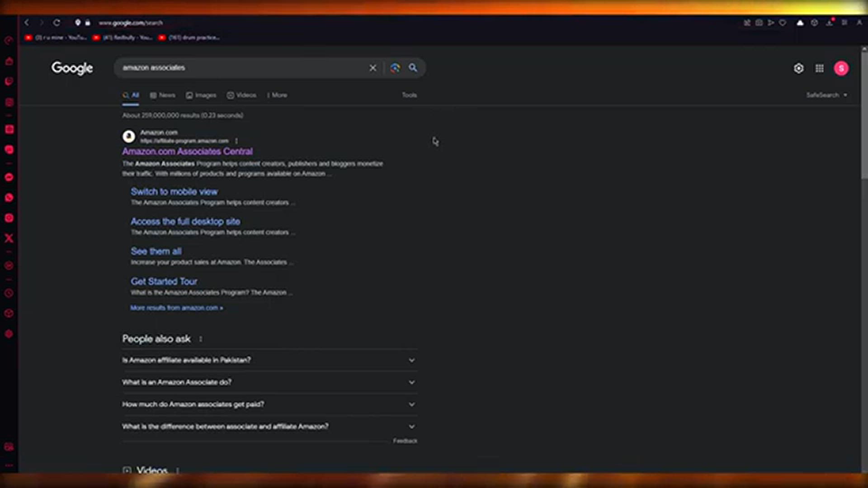868x488 pixels.
Task: Switch to the Videos tab
Action: pos(241,95)
